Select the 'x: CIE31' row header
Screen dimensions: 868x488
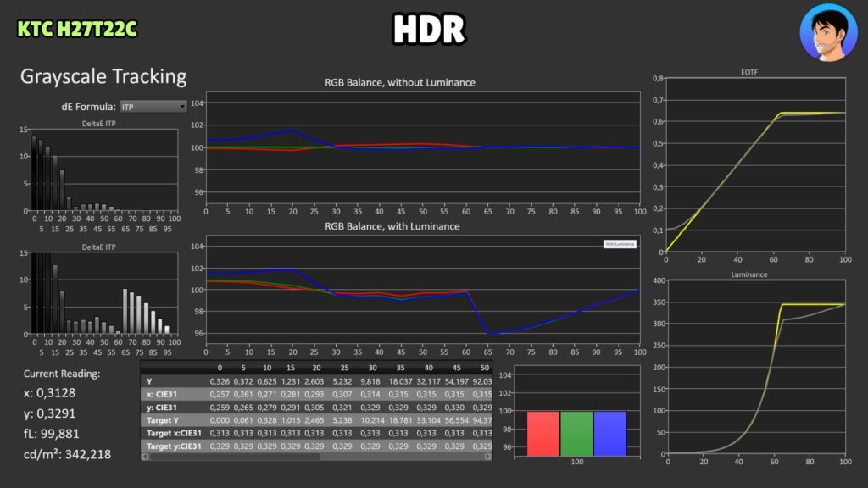click(162, 394)
